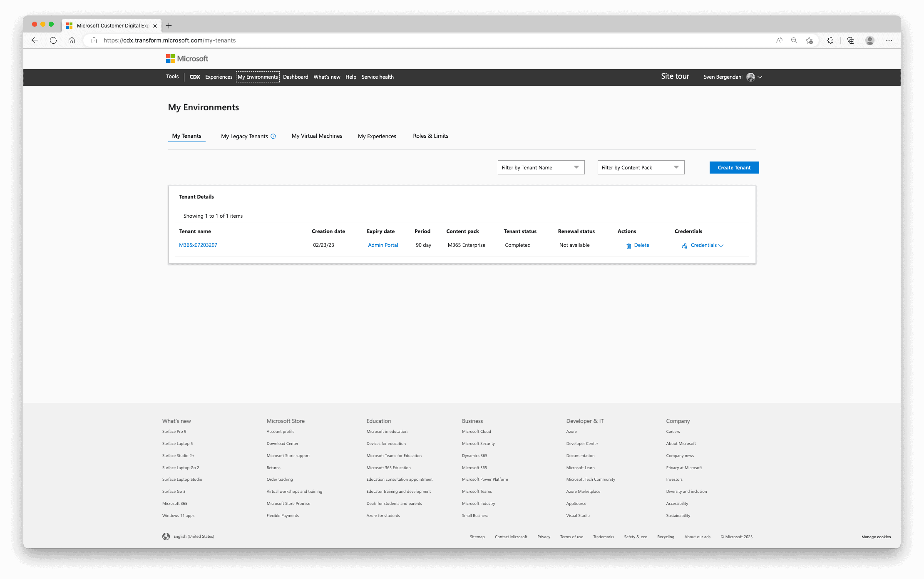Click the globe language icon in footer
Screen dimensions: 924x579
[x=166, y=537]
